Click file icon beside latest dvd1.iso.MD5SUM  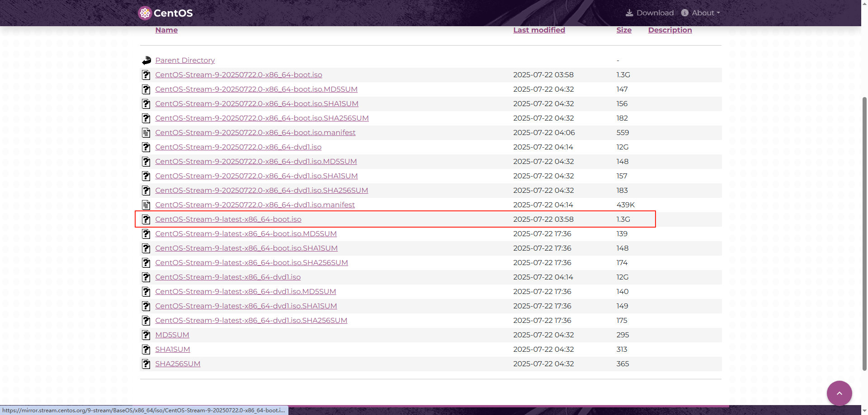pyautogui.click(x=146, y=292)
